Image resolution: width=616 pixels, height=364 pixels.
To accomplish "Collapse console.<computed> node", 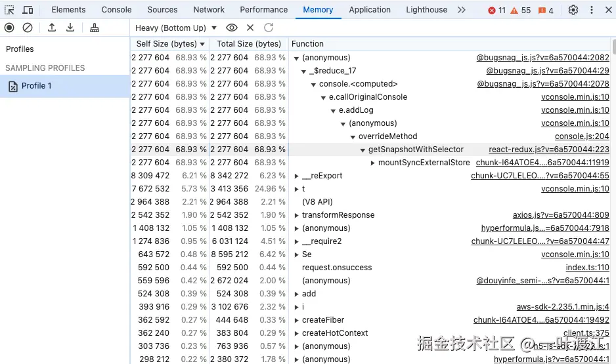I will coord(313,85).
